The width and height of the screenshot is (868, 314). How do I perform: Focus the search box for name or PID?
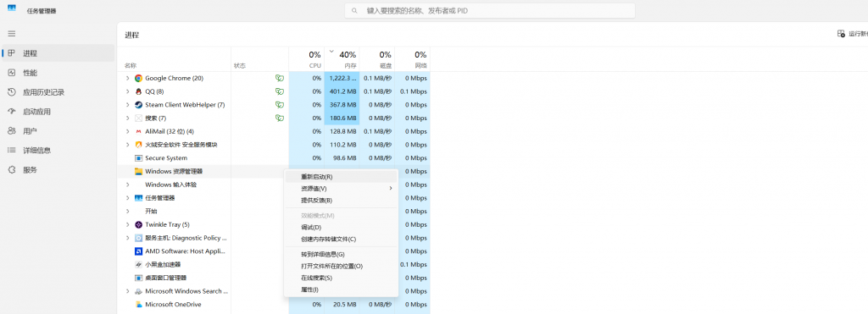[490, 10]
